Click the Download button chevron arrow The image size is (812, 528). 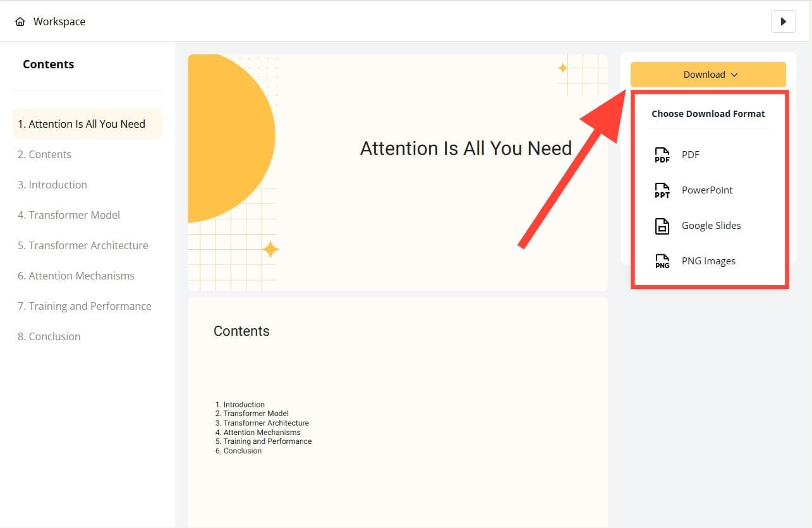pos(734,75)
